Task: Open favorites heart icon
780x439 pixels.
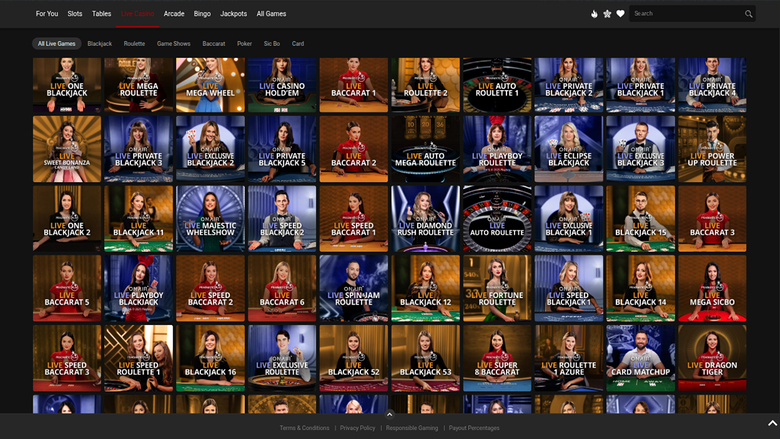Action: click(x=620, y=14)
